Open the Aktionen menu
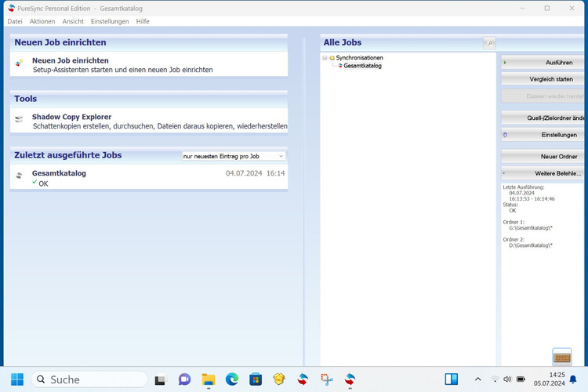 [x=42, y=21]
